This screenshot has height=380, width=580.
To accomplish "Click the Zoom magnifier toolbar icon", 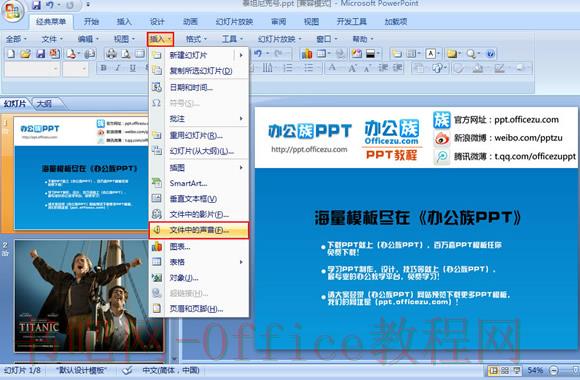I will tap(471, 54).
